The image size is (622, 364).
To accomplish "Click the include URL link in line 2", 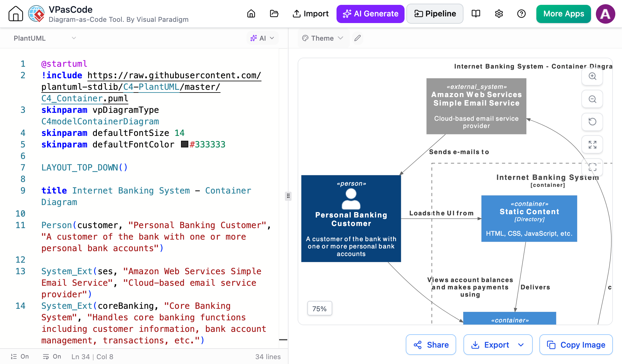I will 151,87.
